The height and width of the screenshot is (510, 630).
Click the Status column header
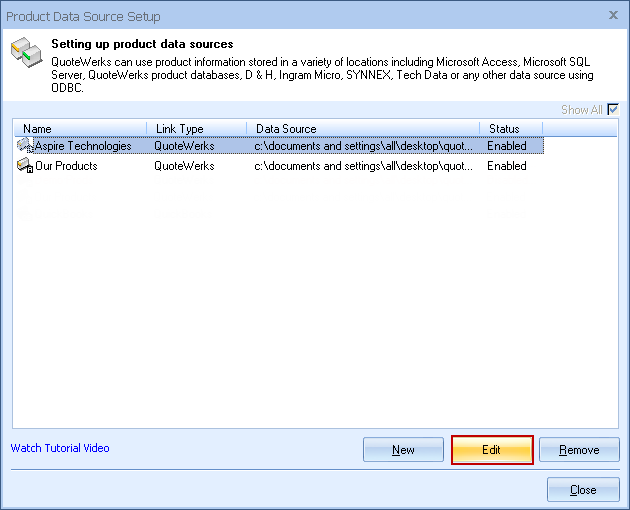[x=510, y=129]
